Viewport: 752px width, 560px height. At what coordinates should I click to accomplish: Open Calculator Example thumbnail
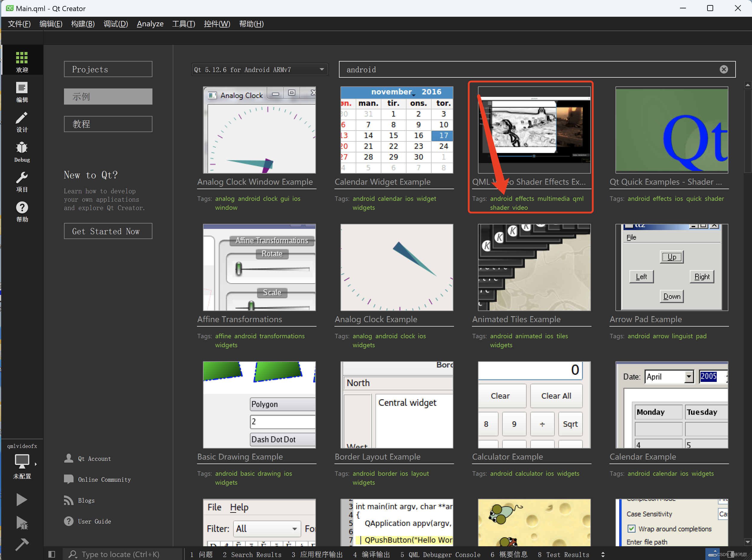(x=534, y=405)
